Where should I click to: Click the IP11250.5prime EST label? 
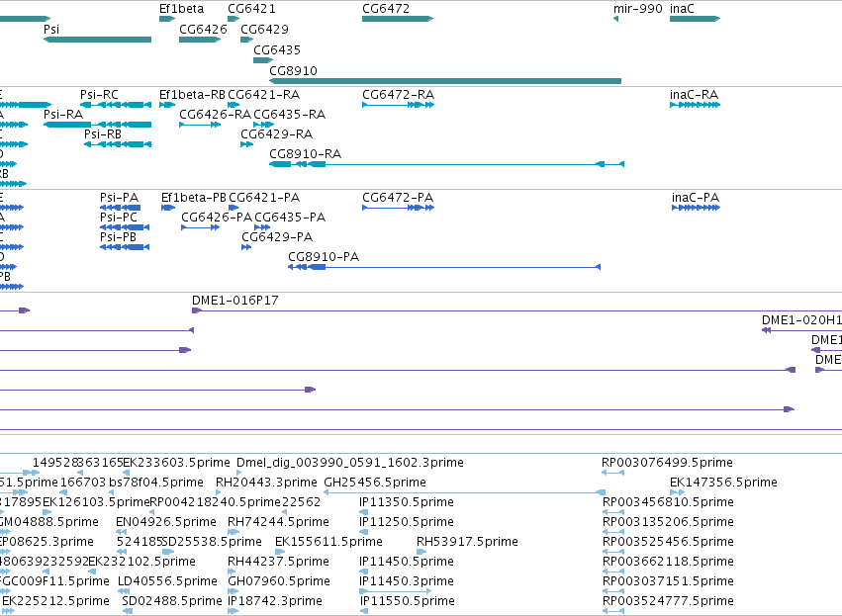407,522
